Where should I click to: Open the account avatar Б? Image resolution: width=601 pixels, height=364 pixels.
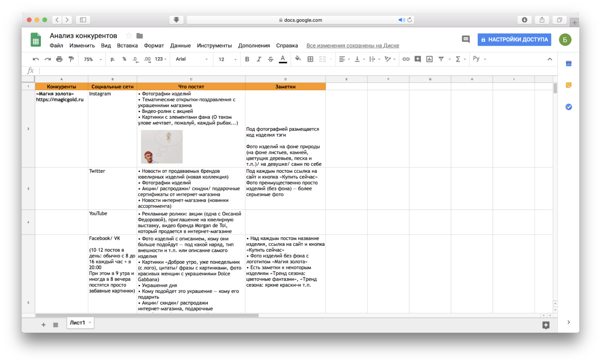(565, 40)
